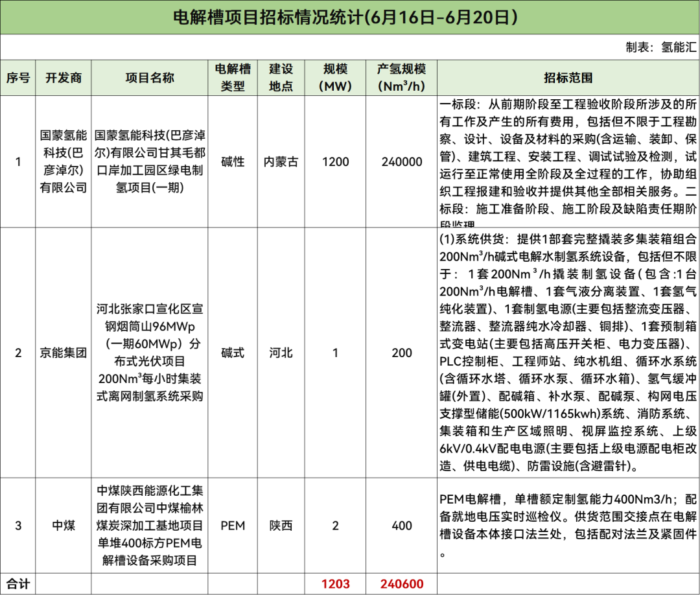Select the 电解槽类型 column header
The image size is (700, 595).
click(233, 78)
